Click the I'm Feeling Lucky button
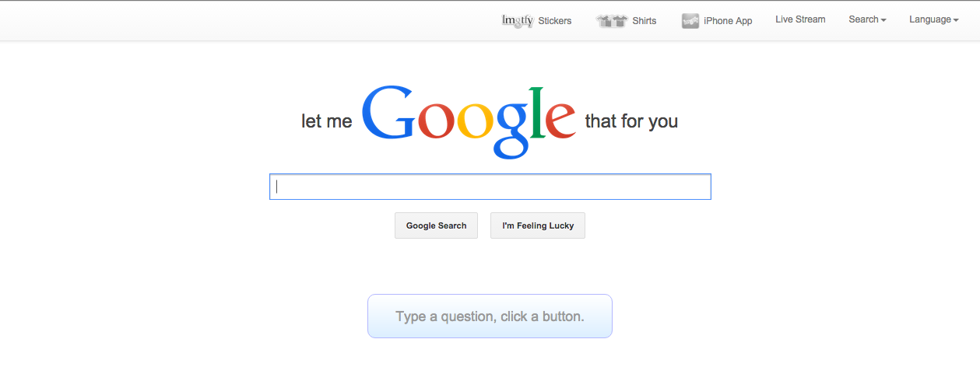 tap(538, 225)
